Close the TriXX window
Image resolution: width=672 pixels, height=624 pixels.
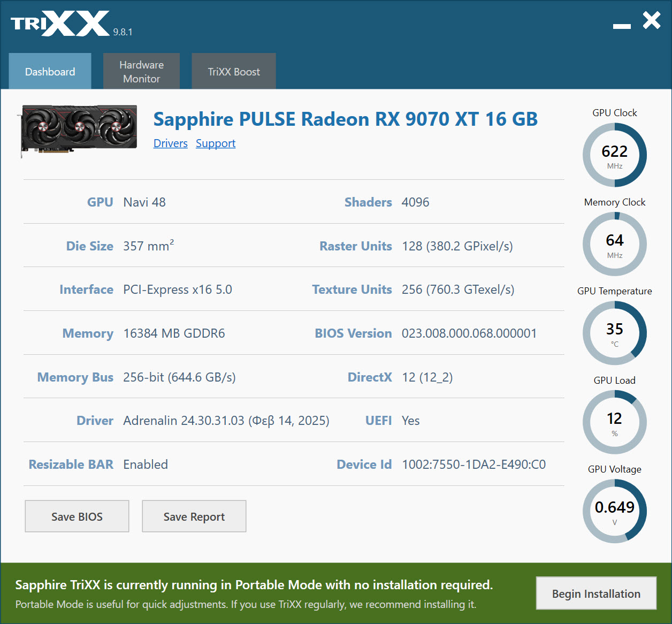pos(652,20)
